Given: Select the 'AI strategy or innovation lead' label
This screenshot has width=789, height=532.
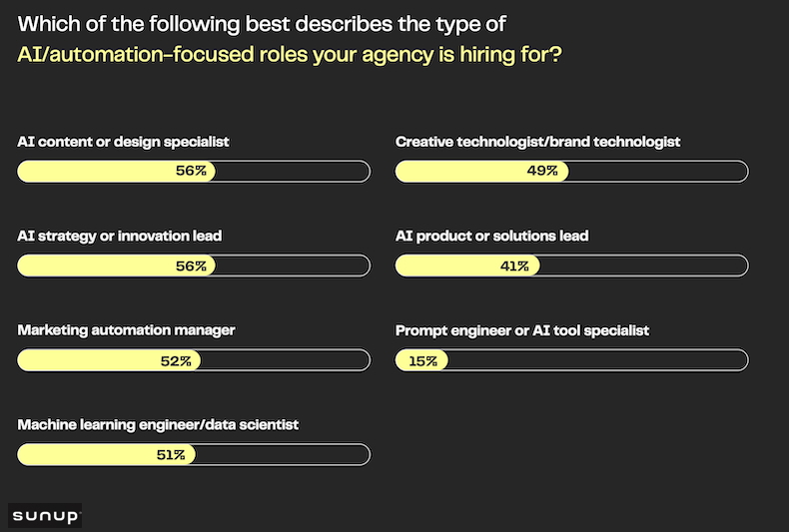Looking at the screenshot, I should click(x=120, y=237).
